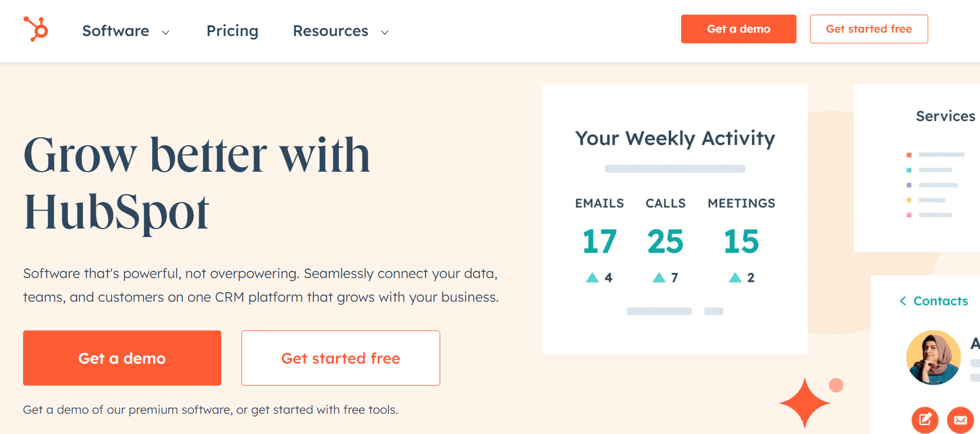
Task: Click the contact profile photo
Action: coord(933,357)
